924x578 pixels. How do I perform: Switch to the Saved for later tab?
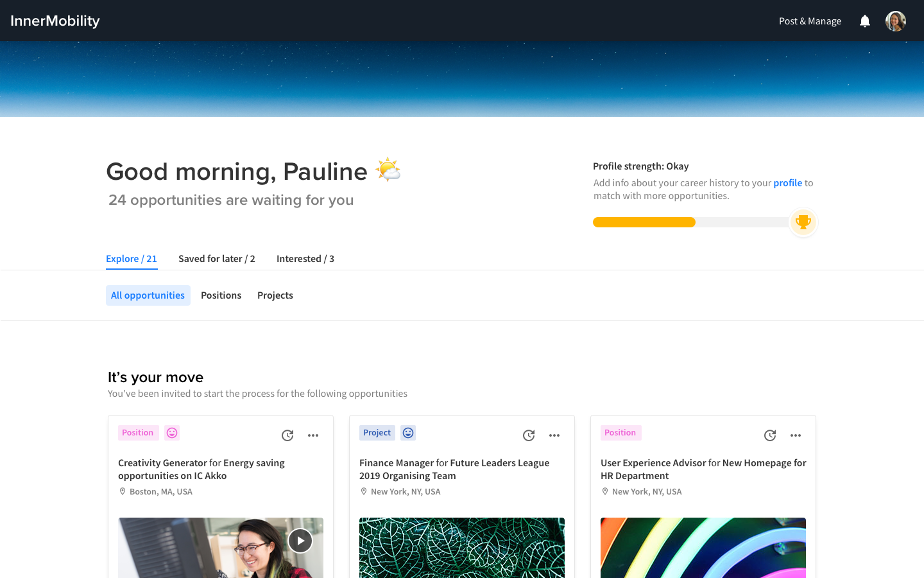pyautogui.click(x=217, y=259)
